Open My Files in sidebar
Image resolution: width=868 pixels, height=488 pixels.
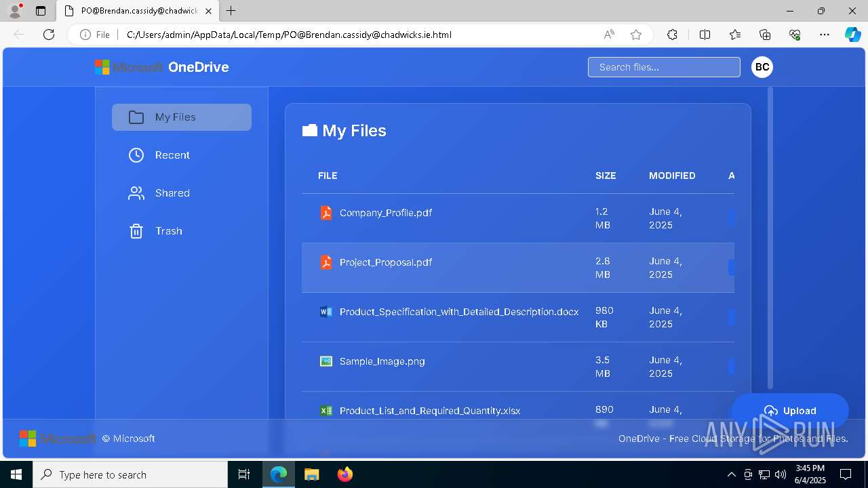coord(182,117)
